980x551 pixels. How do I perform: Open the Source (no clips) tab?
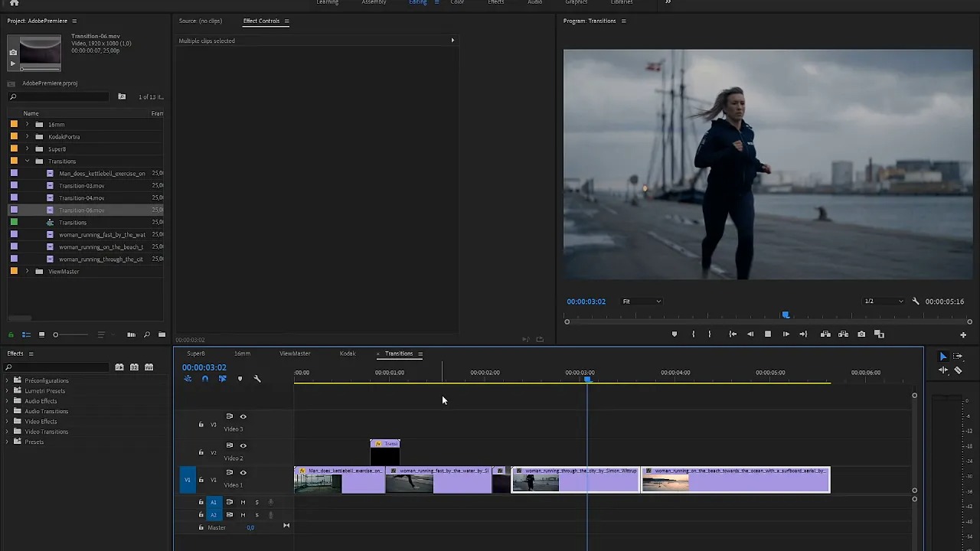point(200,21)
